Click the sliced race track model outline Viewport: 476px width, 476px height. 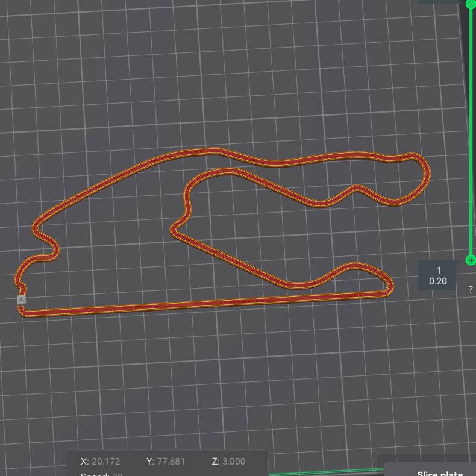[221, 232]
